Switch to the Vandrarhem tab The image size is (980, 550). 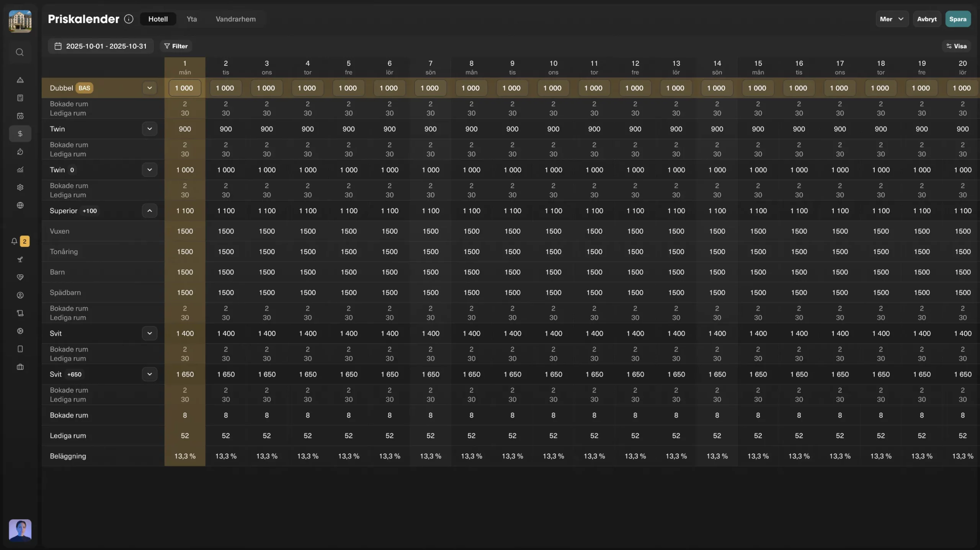pos(235,19)
